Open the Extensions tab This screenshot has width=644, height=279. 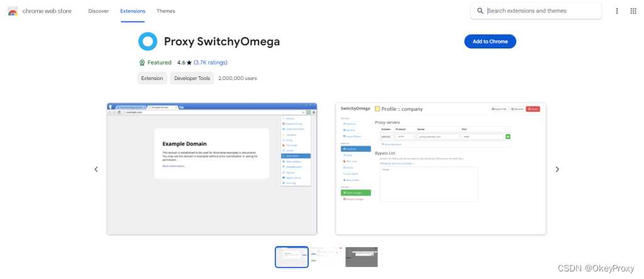tap(133, 11)
